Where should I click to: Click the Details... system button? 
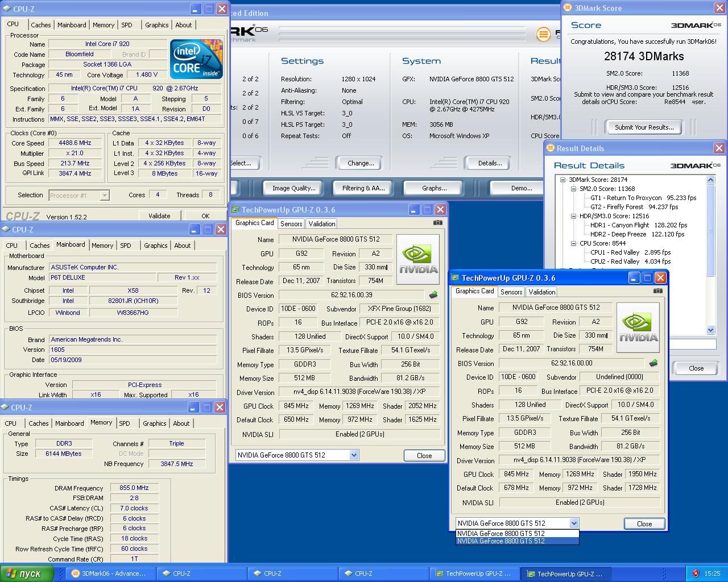click(x=490, y=163)
